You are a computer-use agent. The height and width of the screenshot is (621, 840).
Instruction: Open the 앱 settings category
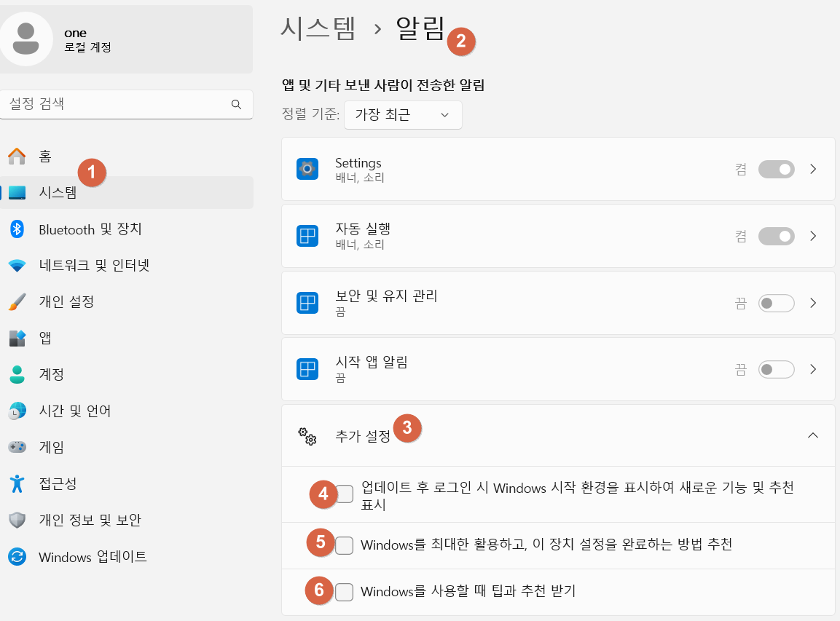coord(45,338)
